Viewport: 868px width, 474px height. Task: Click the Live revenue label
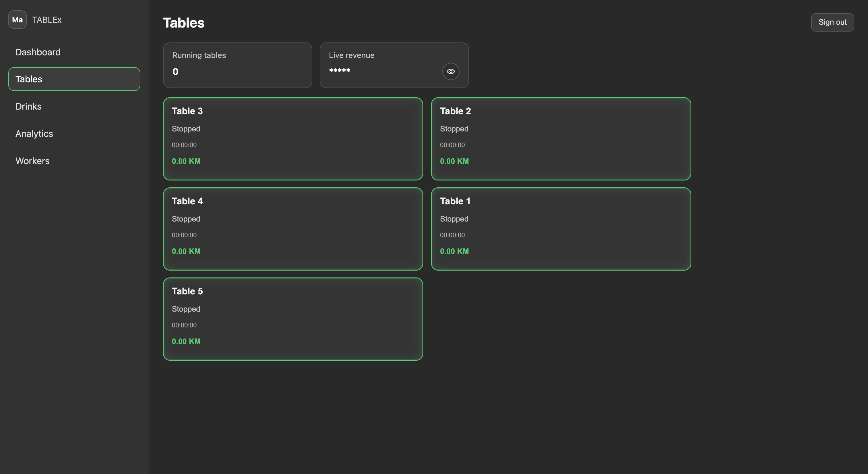click(x=351, y=55)
